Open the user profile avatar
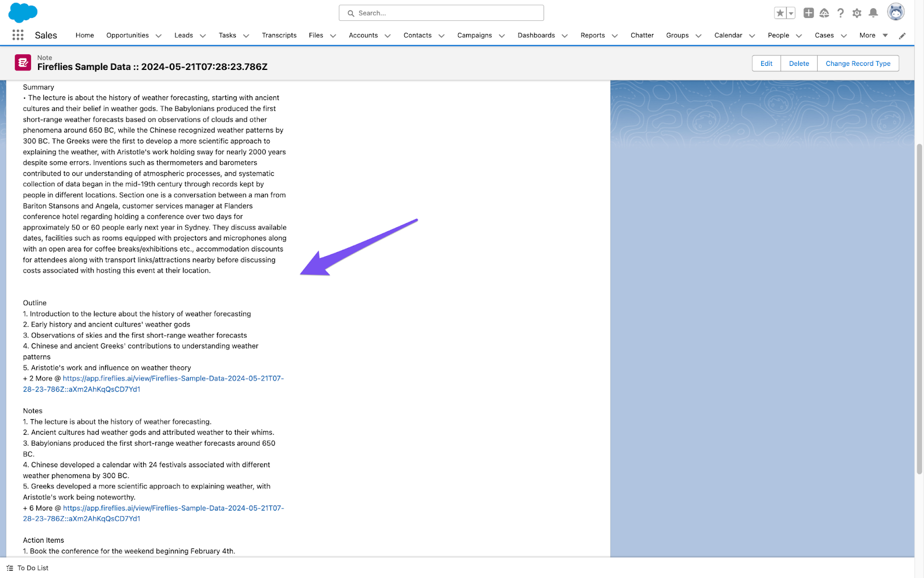 point(896,12)
